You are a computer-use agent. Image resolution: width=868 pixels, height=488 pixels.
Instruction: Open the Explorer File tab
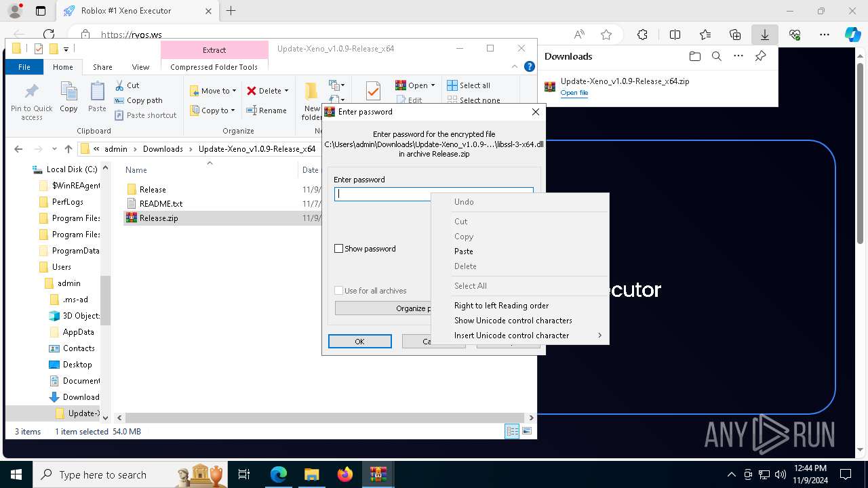24,67
